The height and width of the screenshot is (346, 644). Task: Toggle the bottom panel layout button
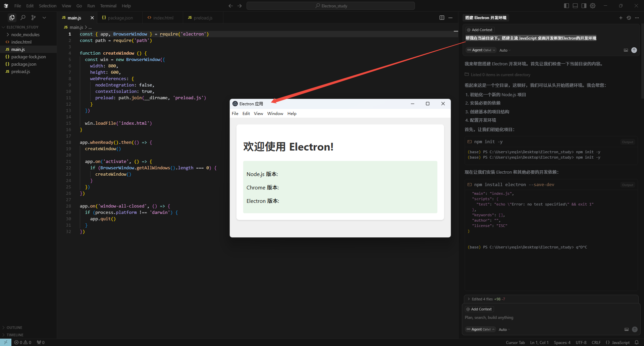tap(575, 6)
